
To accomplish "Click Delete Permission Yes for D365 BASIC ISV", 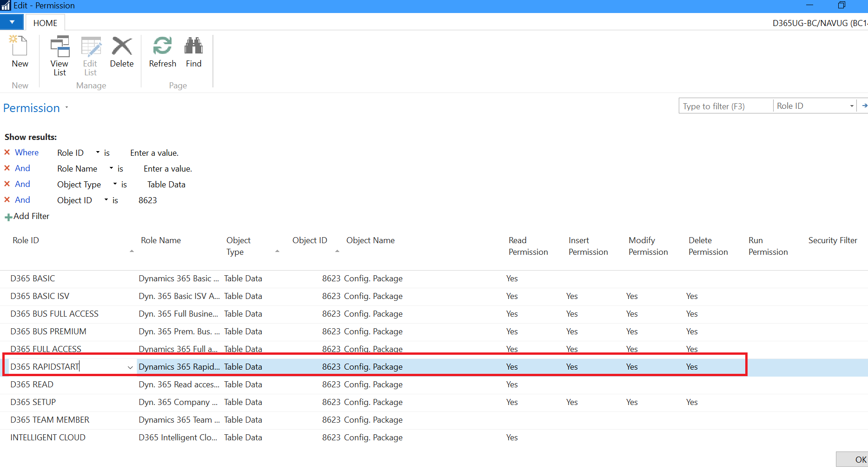I will click(692, 296).
